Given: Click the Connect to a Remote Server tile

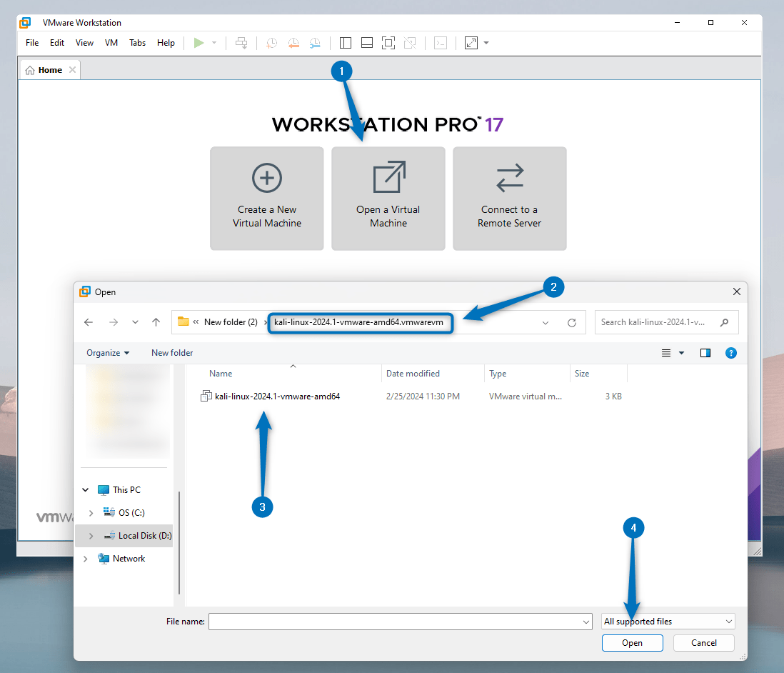Looking at the screenshot, I should (x=510, y=199).
